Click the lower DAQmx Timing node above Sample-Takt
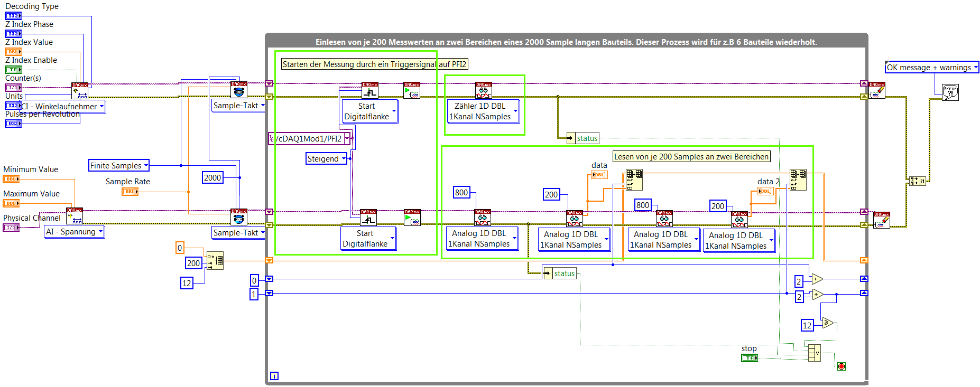The image size is (980, 387). [x=239, y=217]
